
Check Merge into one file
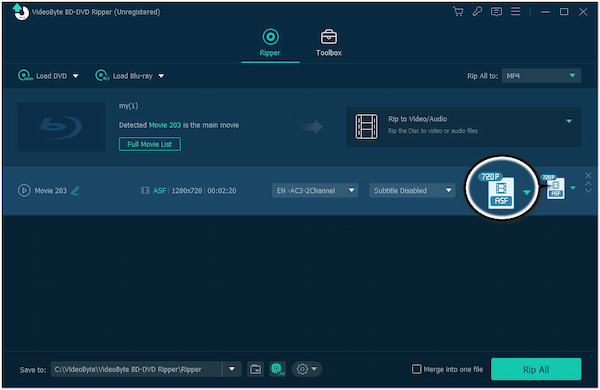[416, 369]
